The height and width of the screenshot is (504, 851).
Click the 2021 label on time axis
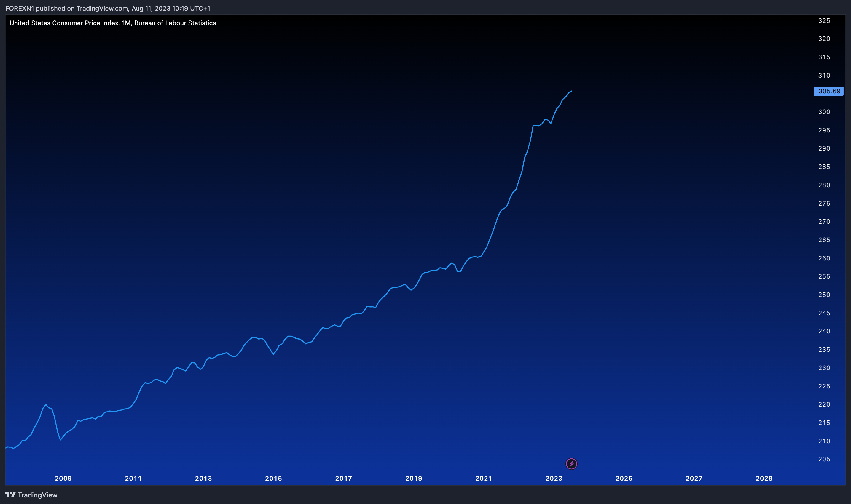pyautogui.click(x=484, y=478)
